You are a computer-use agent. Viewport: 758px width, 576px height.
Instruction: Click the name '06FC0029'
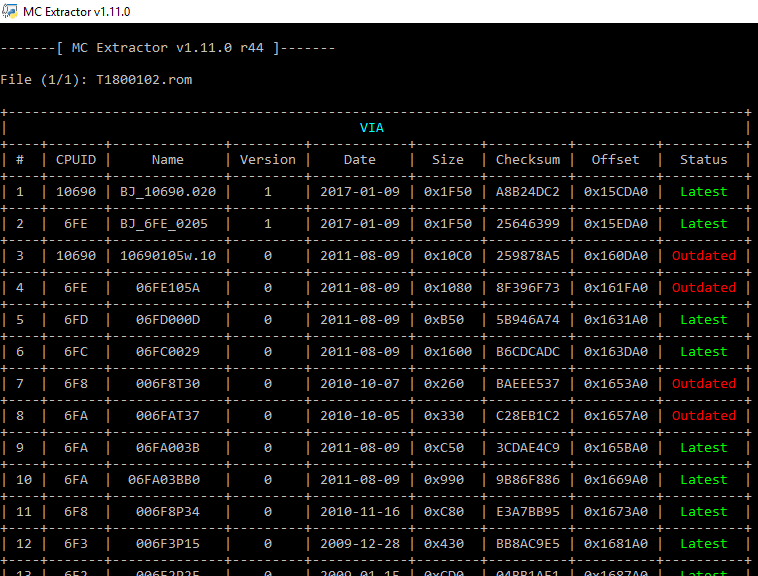click(x=168, y=351)
